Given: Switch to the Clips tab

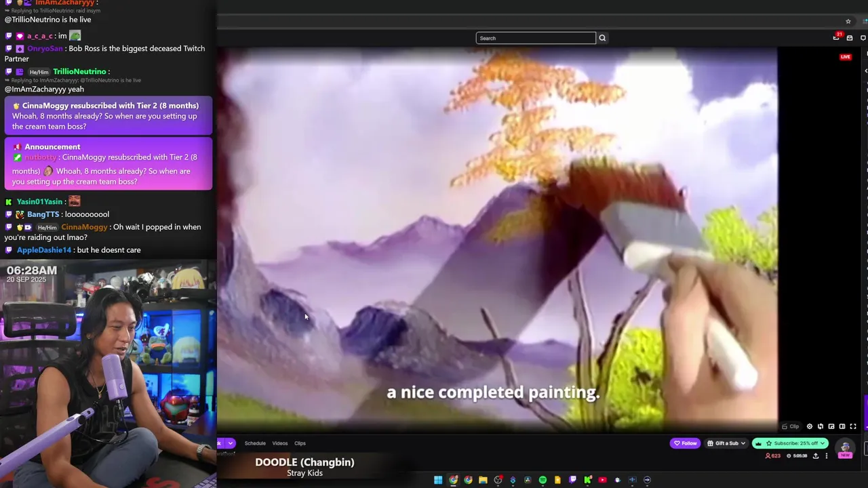Looking at the screenshot, I should coord(300,443).
